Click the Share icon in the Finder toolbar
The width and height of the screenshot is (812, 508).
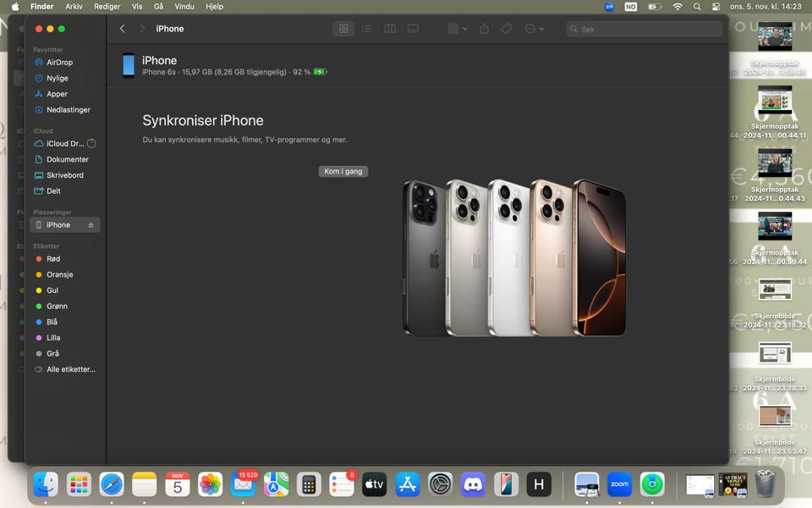(x=484, y=29)
